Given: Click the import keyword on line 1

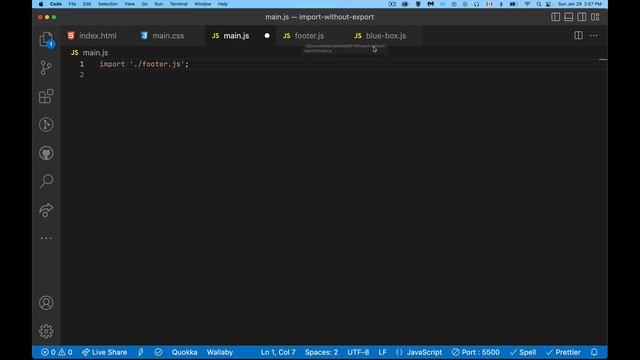Looking at the screenshot, I should [112, 64].
